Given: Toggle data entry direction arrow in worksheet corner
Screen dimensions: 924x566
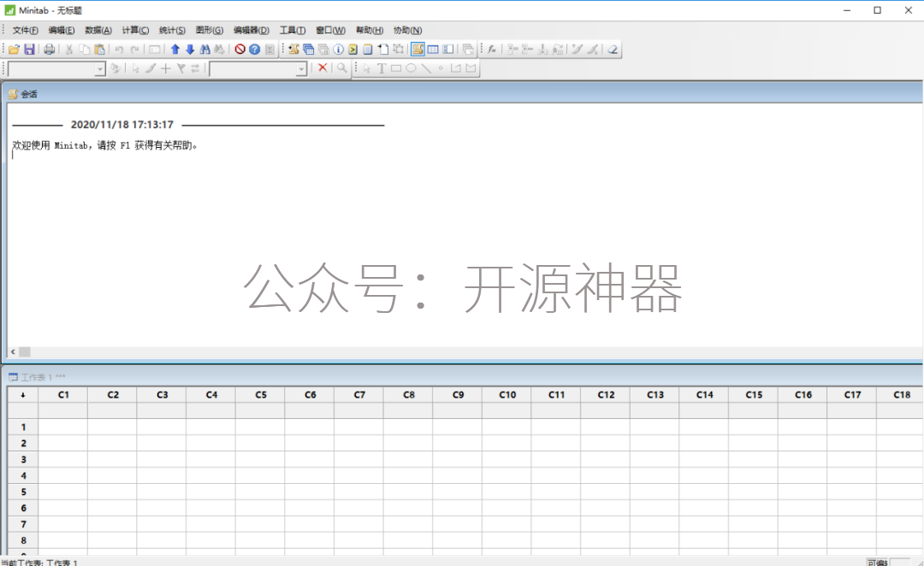Looking at the screenshot, I should (x=23, y=395).
